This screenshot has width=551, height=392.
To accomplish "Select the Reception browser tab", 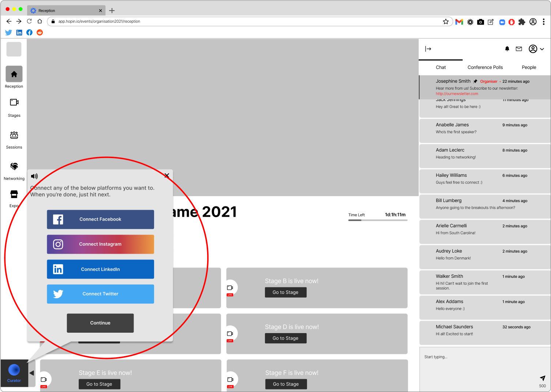I will point(66,11).
